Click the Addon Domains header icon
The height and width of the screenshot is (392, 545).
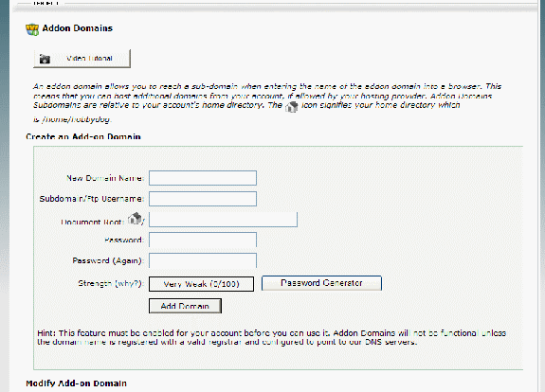pyautogui.click(x=32, y=29)
